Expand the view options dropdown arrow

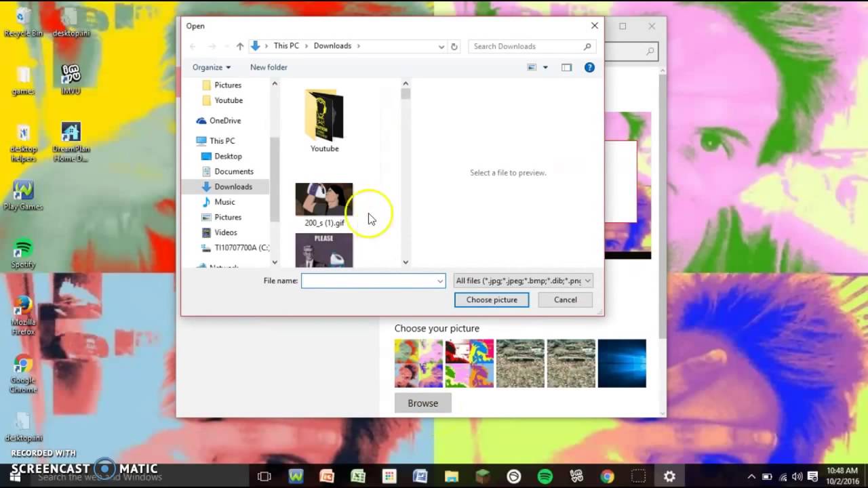click(545, 67)
